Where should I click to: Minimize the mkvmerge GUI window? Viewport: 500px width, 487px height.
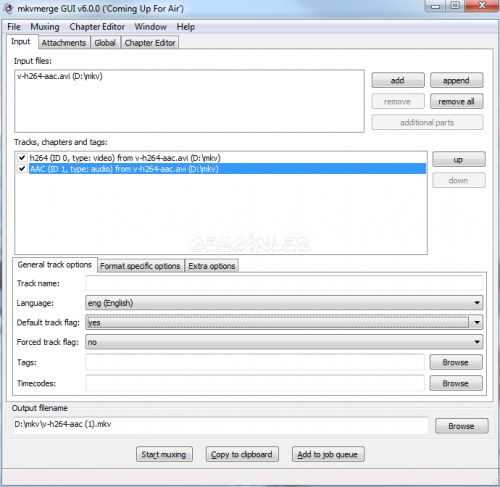[436, 6]
